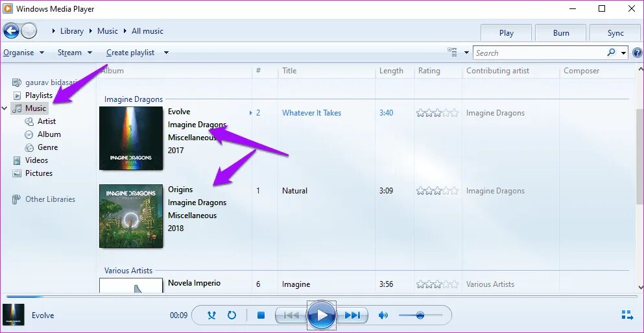Select Album under Music
644x333 pixels.
(x=49, y=134)
